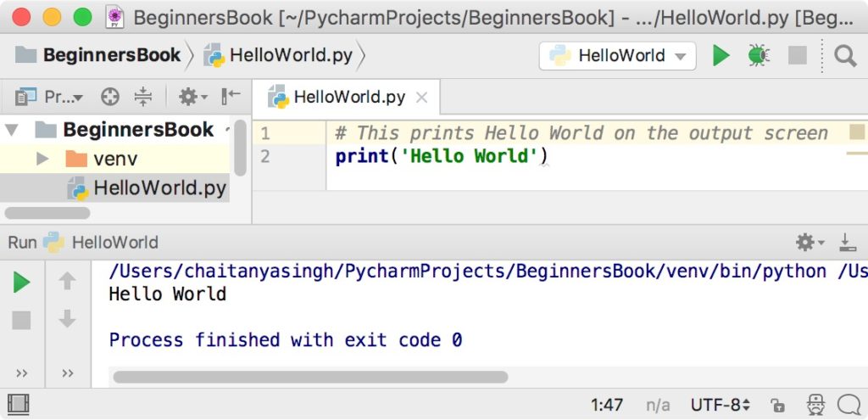Select the HelloWorld tab in Run panel
This screenshot has height=420, width=868.
pyautogui.click(x=101, y=243)
